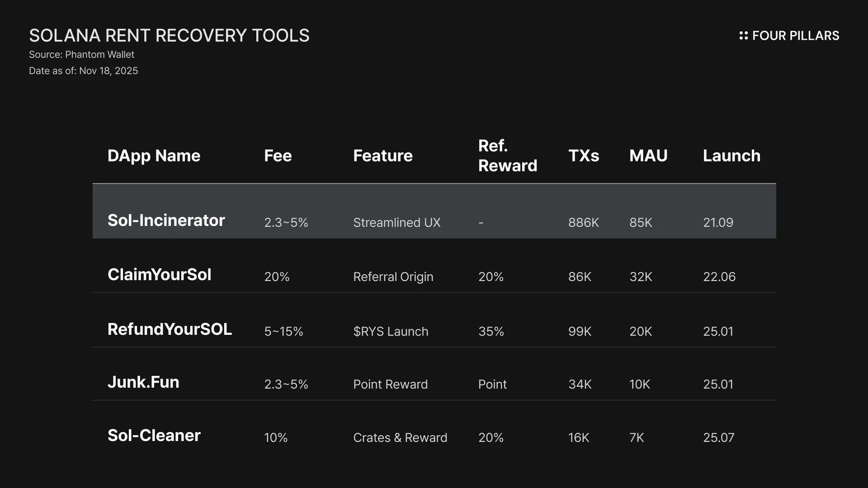Open the RefundYourSOL entry
Image resolution: width=868 pixels, height=488 pixels.
click(x=170, y=329)
